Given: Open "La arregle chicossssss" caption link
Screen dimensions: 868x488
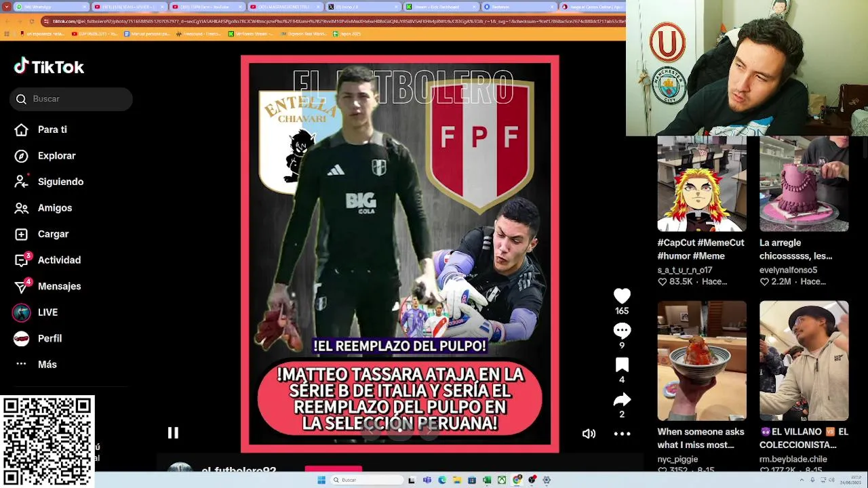Looking at the screenshot, I should tap(796, 249).
